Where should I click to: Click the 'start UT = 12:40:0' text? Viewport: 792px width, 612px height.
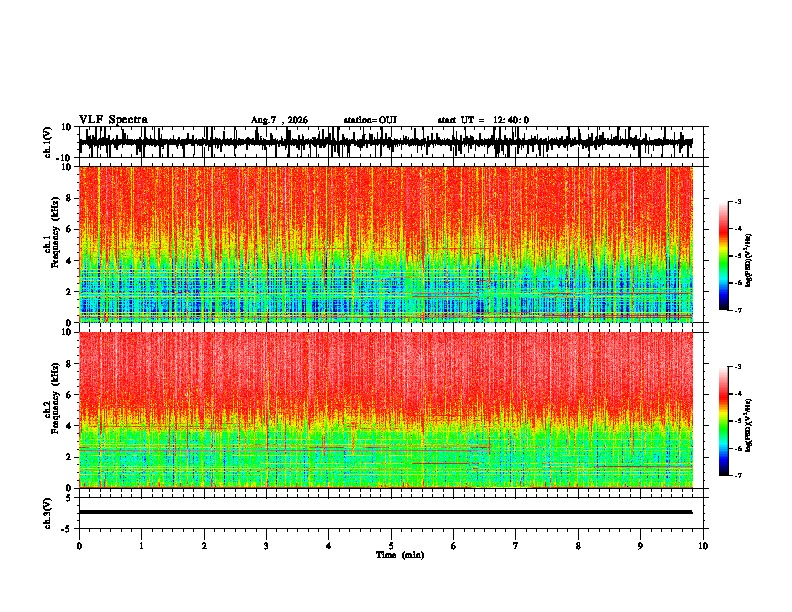[x=483, y=120]
